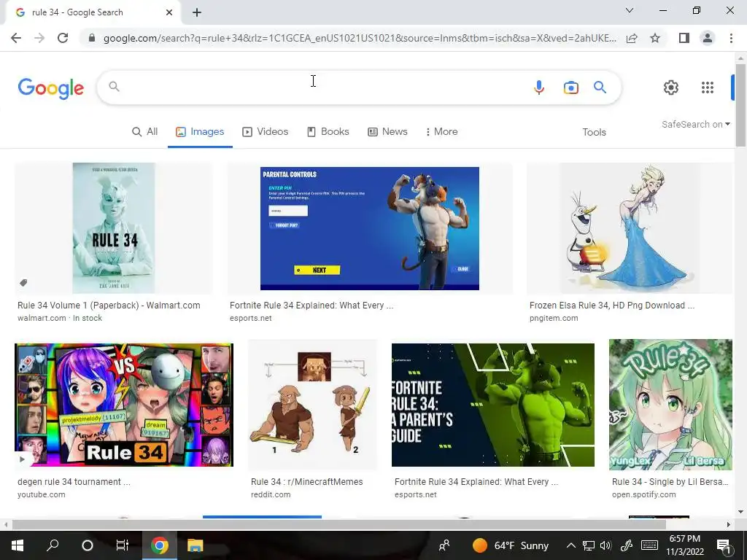Open the MinecraftMemes image thumbnail

pyautogui.click(x=312, y=405)
